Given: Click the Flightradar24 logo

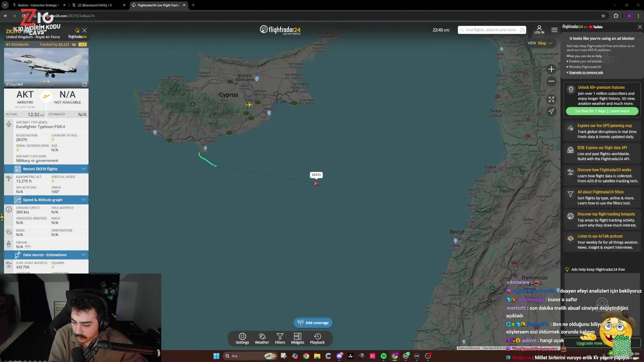Looking at the screenshot, I should 280,30.
